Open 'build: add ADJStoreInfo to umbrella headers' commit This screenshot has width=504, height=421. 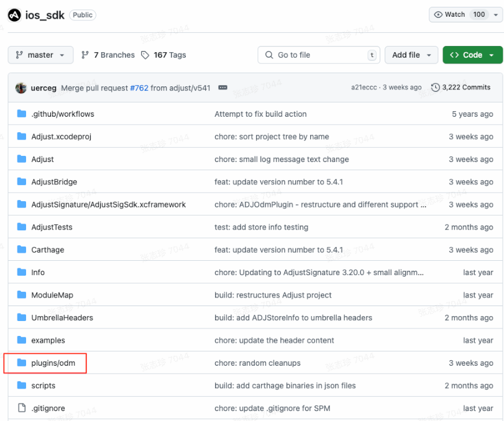tap(293, 318)
